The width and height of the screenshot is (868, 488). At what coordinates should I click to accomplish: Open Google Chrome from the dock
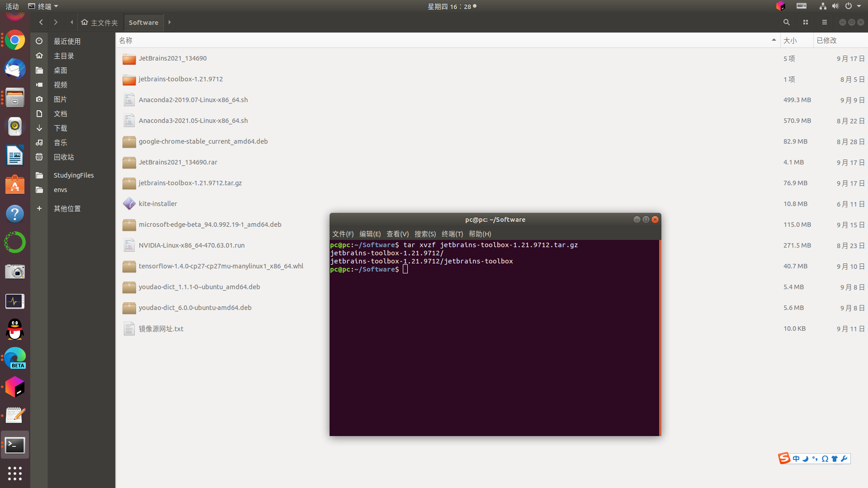[15, 41]
